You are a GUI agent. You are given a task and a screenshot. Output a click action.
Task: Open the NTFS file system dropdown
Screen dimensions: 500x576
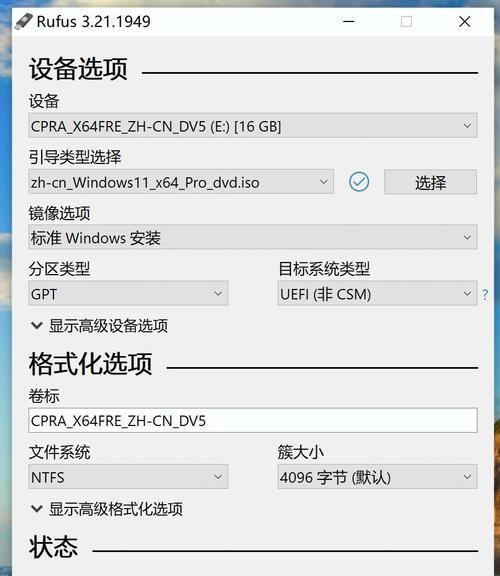(128, 477)
